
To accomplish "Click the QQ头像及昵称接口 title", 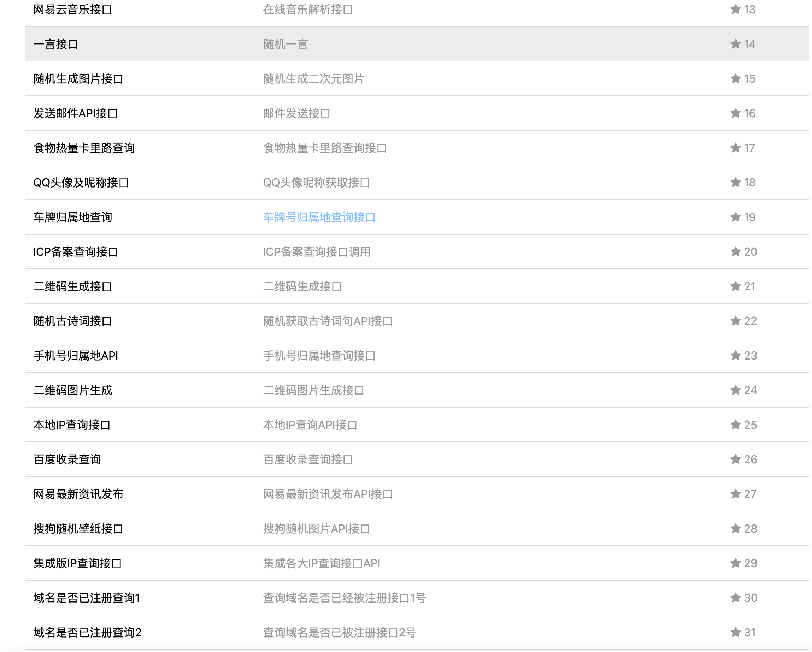I will (81, 183).
